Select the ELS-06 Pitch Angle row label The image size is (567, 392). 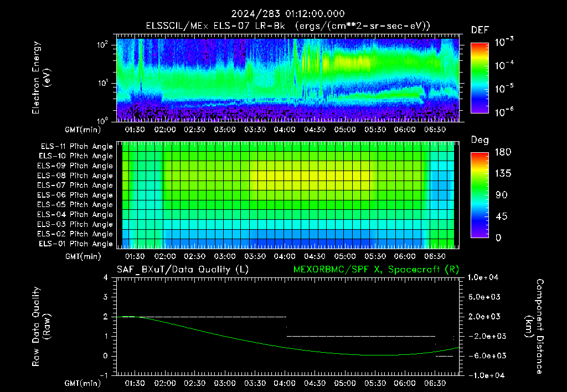coord(75,195)
